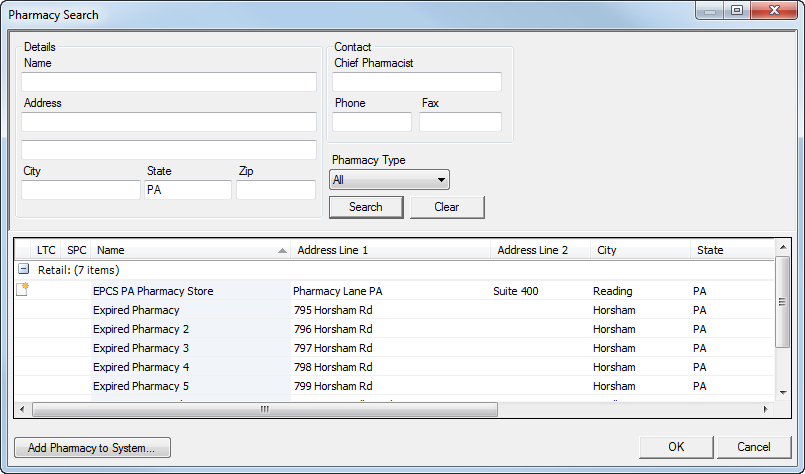Viewport: 805px width, 474px height.
Task: Confirm with the OK button
Action: (676, 447)
